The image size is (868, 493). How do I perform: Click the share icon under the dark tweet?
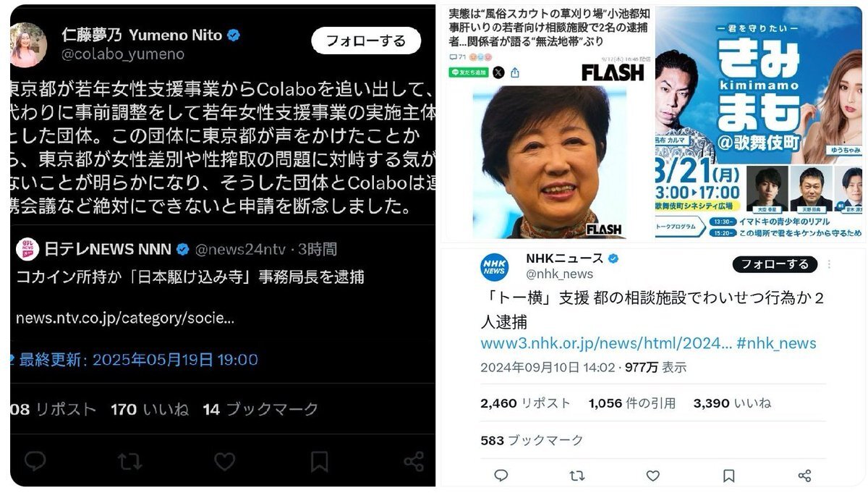(x=413, y=461)
